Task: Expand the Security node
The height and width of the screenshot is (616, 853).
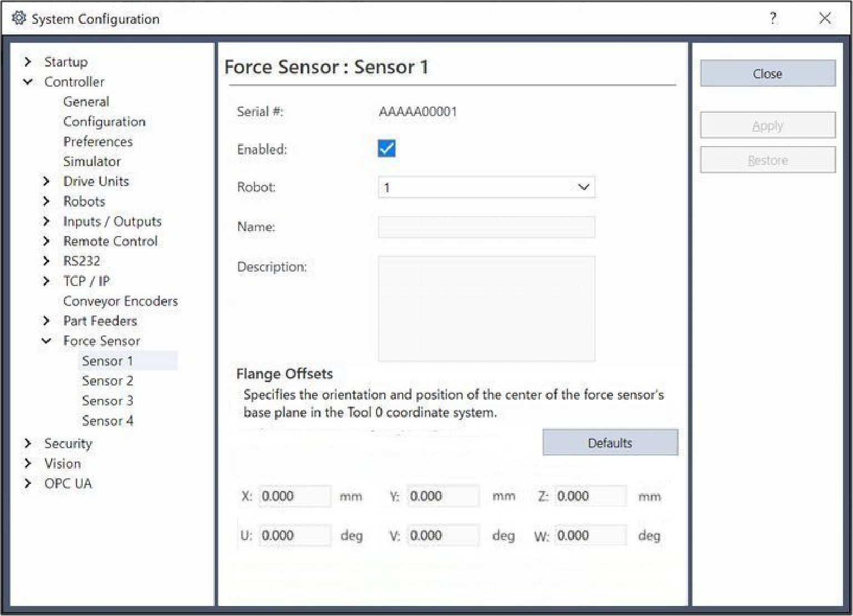Action: click(28, 443)
